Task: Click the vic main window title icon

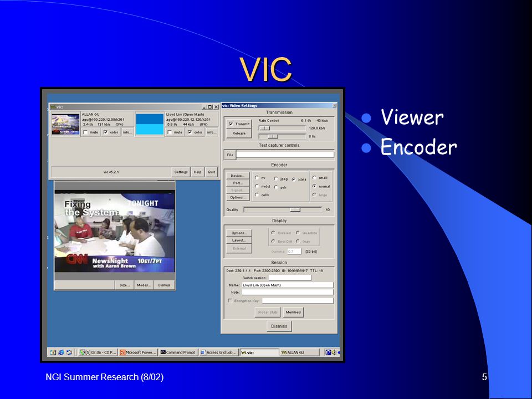Action: click(53, 107)
